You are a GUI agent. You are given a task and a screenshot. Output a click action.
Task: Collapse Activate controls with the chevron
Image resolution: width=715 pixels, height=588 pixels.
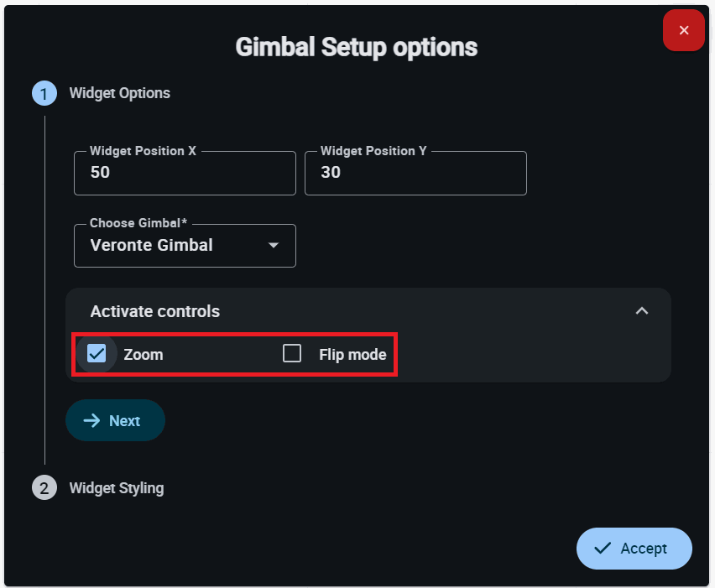point(642,311)
